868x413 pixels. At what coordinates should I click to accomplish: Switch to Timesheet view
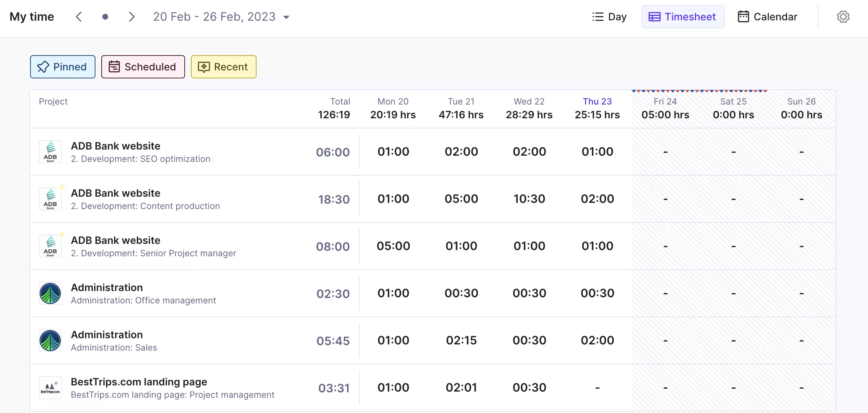683,17
